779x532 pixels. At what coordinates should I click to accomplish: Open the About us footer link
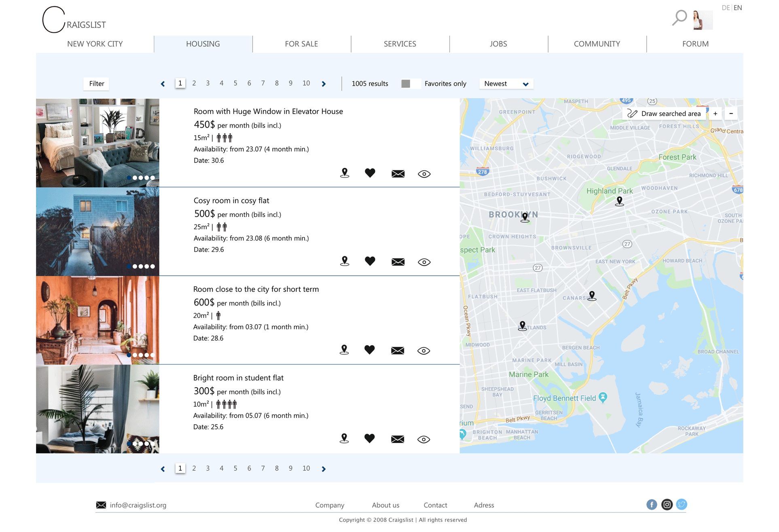385,505
